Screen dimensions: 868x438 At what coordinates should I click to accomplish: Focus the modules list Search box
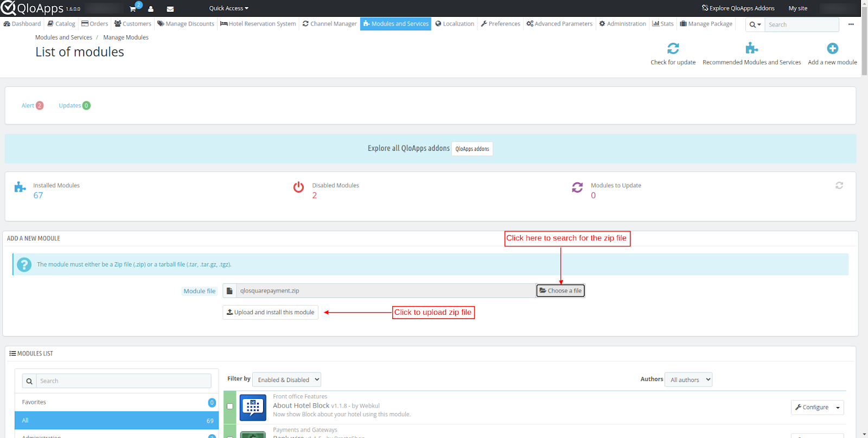[124, 381]
